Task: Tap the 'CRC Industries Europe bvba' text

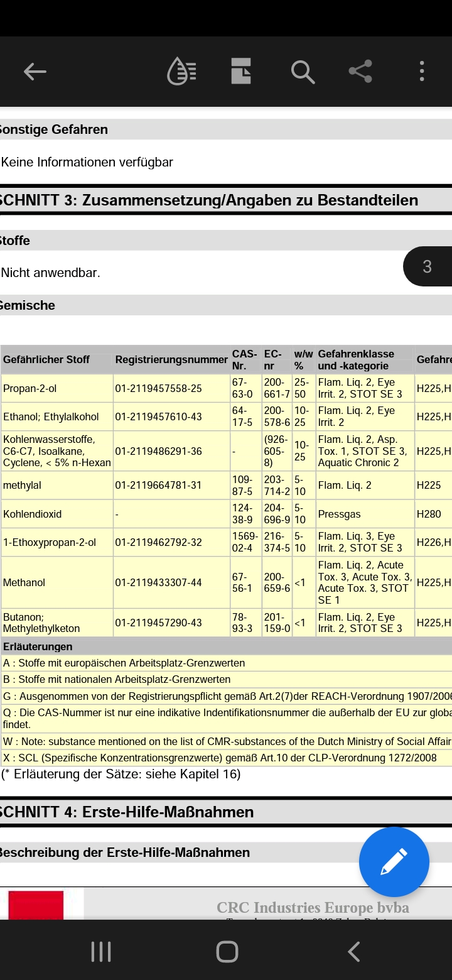Action: [313, 908]
